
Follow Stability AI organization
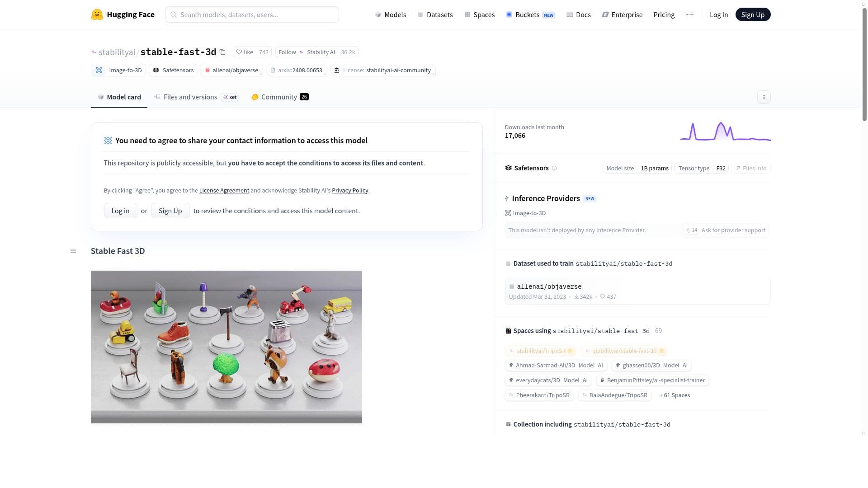coord(287,52)
